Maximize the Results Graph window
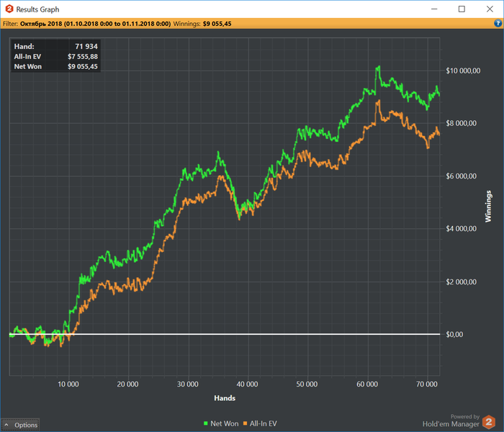This screenshot has height=432, width=504. coord(462,9)
